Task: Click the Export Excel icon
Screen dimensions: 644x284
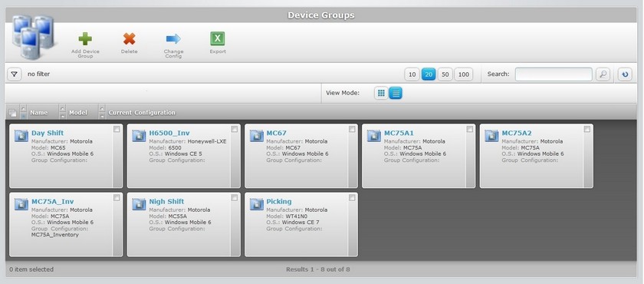Action: tap(218, 38)
